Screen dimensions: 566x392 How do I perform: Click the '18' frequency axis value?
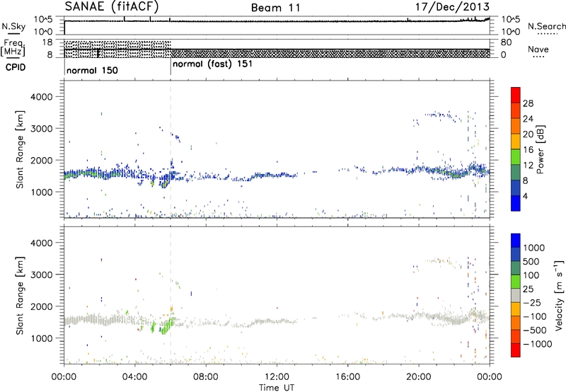[x=47, y=42]
